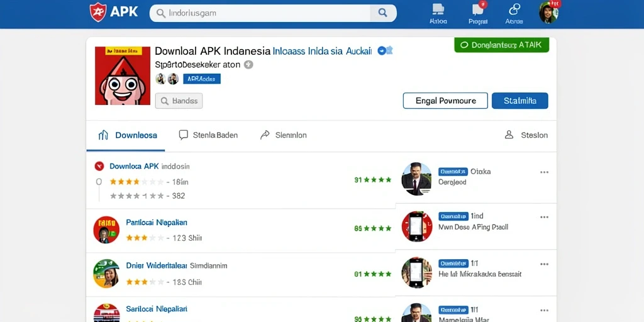Click the first small avatar under subtitle
The height and width of the screenshot is (322, 644).
coord(160,79)
